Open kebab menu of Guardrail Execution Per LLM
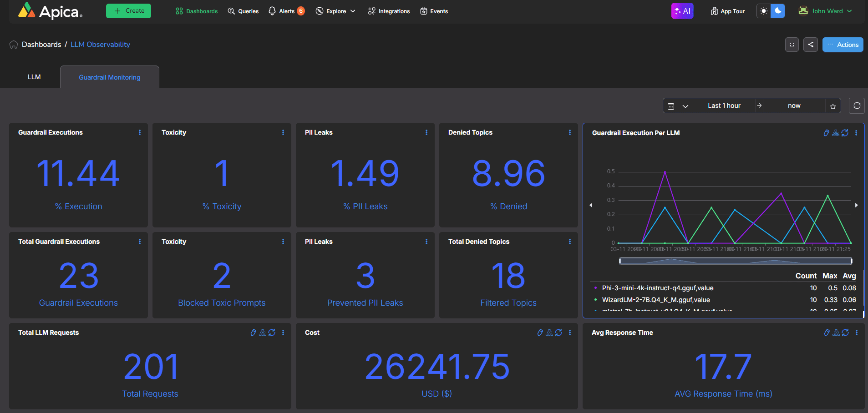Screen dimensions: 868x413 (856, 133)
